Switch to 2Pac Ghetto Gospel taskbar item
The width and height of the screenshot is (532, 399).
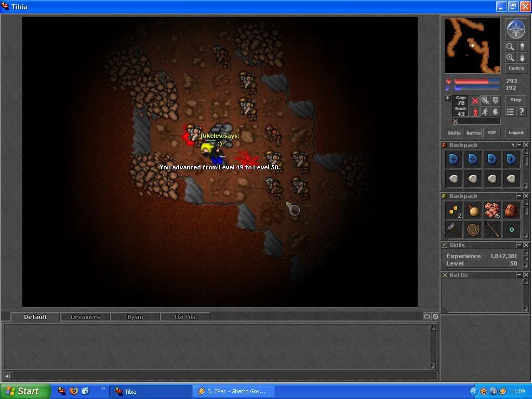(x=234, y=391)
